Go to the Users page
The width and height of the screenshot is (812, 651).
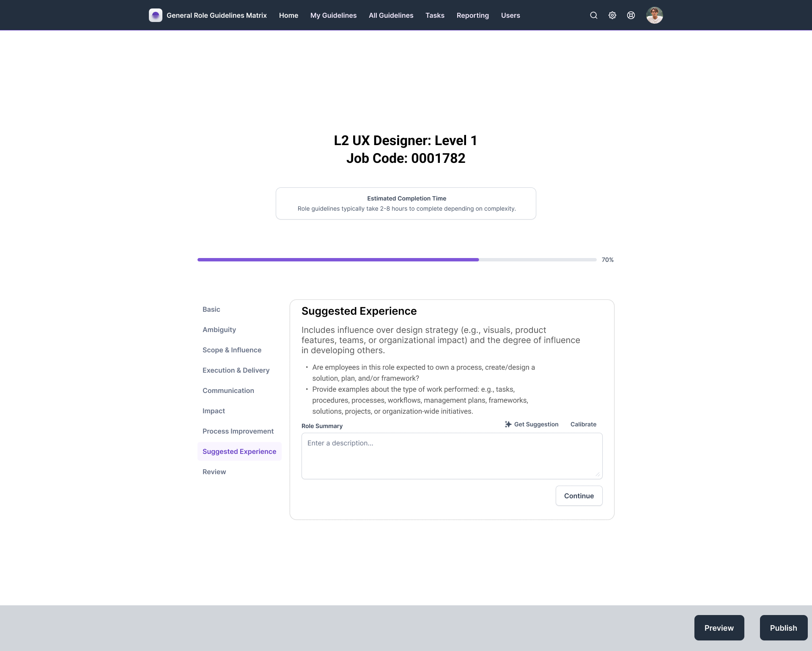(510, 15)
